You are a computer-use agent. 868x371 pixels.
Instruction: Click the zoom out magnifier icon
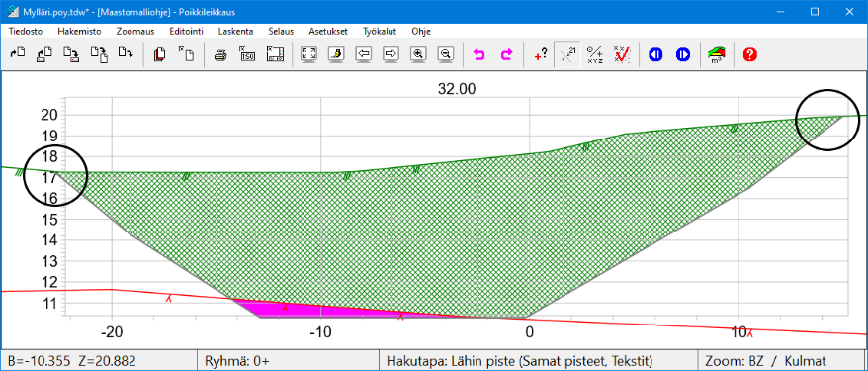446,54
